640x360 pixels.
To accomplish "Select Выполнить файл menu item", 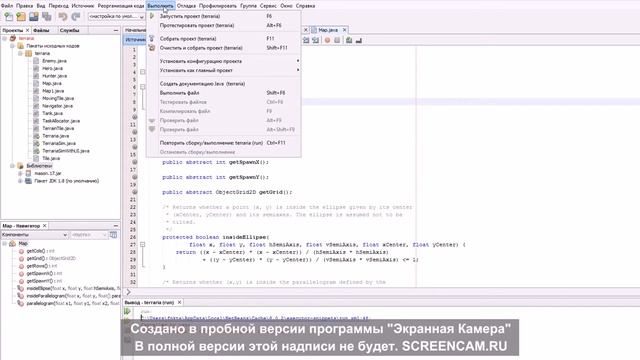I will [x=224, y=93].
